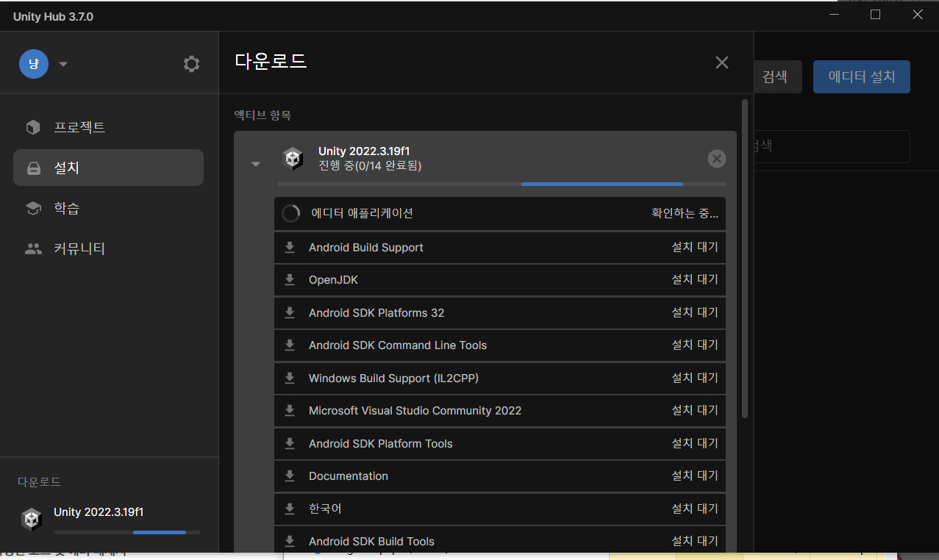Cancel the Unity 2022.3.19f1 download
Image resolution: width=939 pixels, height=560 pixels.
coord(716,159)
